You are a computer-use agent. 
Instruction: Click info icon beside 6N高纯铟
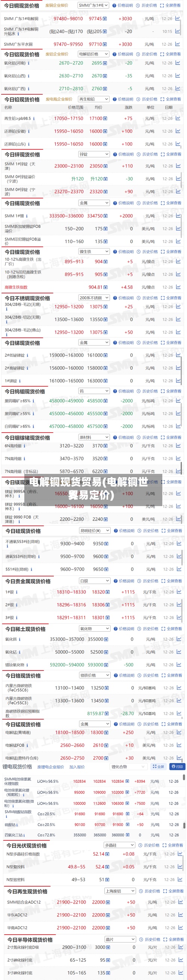point(25,446)
